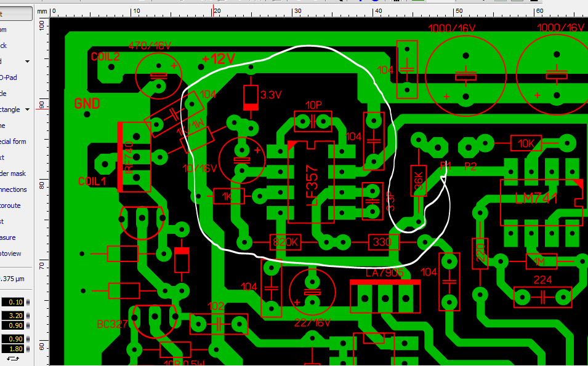Click the GND label text

tap(87, 103)
